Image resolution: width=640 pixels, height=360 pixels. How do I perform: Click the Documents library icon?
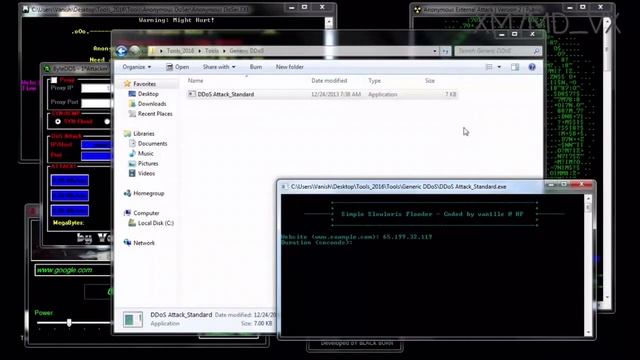(x=132, y=143)
